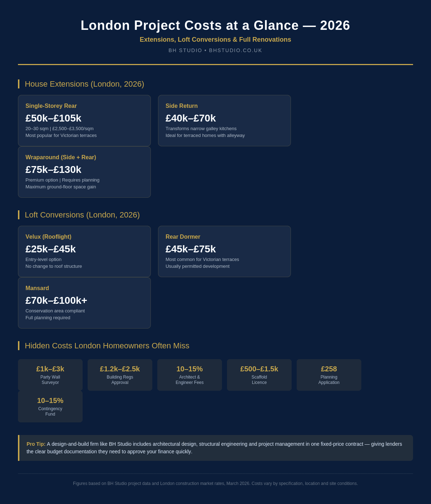The width and height of the screenshot is (431, 504).
Task: Click the Architect & Engineer Fees tile
Action: pyautogui.click(x=190, y=375)
